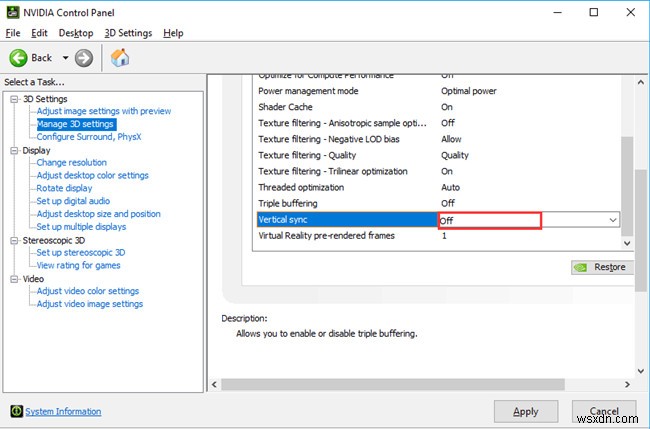The height and width of the screenshot is (429, 650).
Task: Open the 3D Settings menu
Action: coord(129,33)
